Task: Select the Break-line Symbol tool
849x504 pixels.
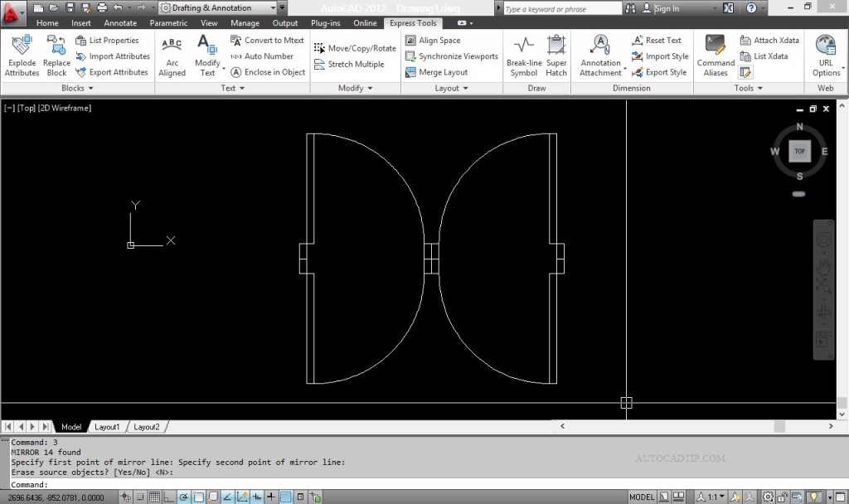Action: [x=524, y=56]
